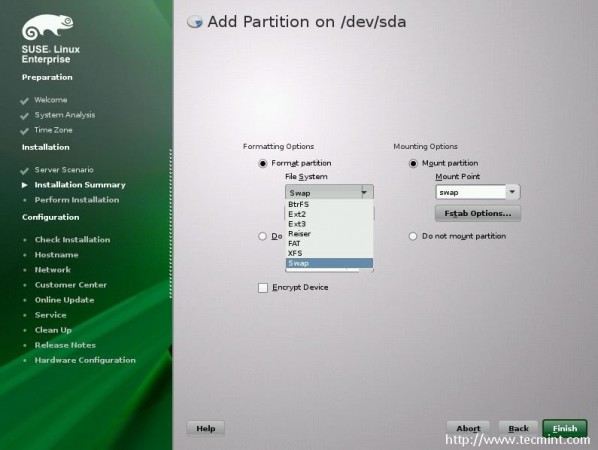Click the Installation Summary step
The height and width of the screenshot is (450, 598).
click(80, 185)
